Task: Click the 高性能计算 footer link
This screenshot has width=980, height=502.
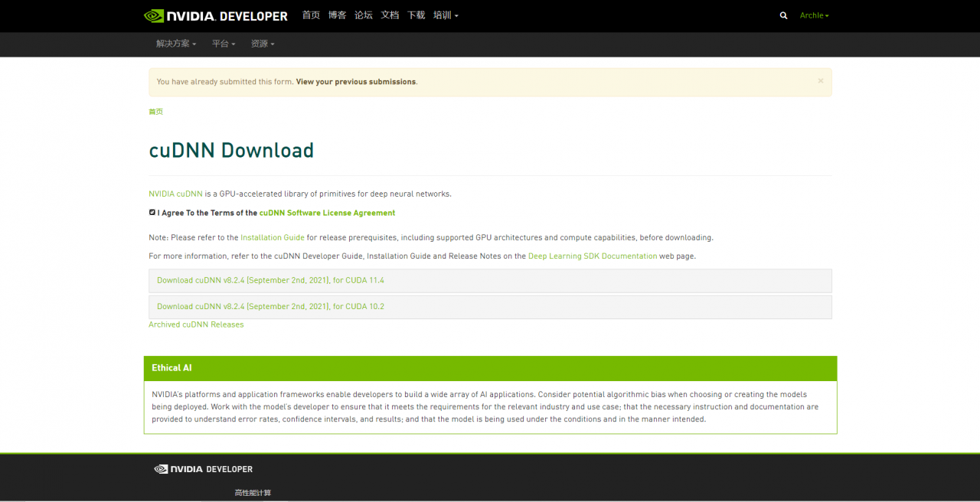Action: coord(253,493)
